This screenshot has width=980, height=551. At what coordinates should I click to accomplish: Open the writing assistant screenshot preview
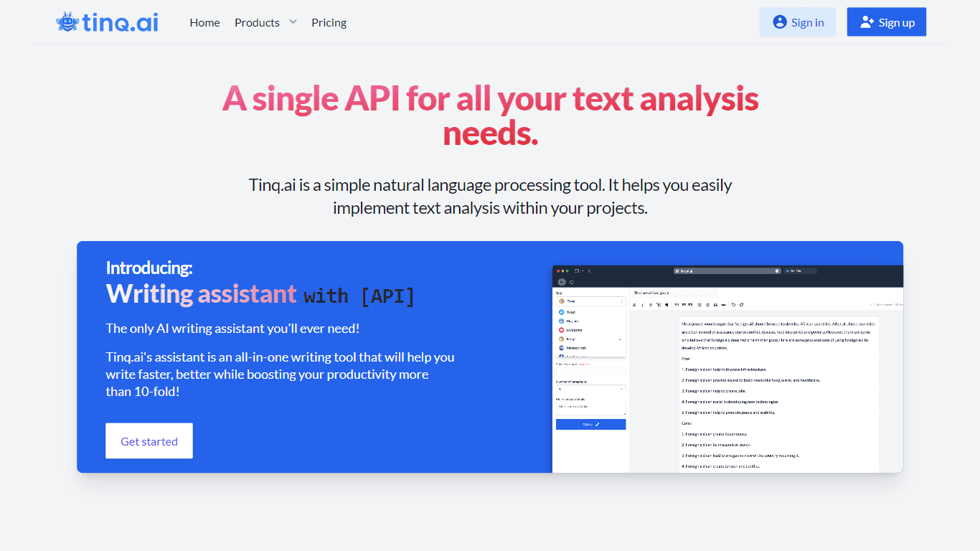(x=727, y=369)
